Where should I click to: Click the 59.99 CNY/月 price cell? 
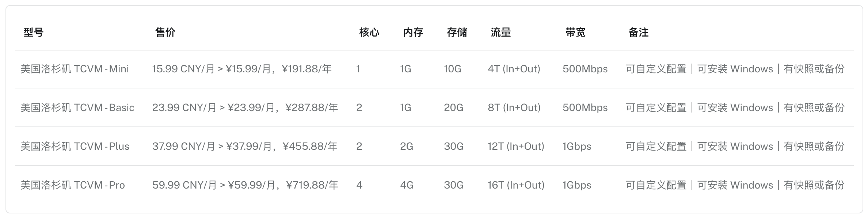(x=245, y=185)
